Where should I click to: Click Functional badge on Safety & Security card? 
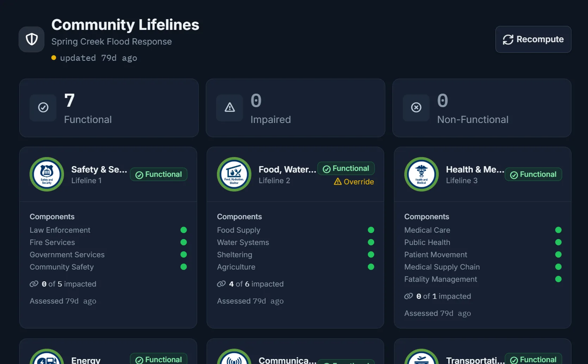158,175
